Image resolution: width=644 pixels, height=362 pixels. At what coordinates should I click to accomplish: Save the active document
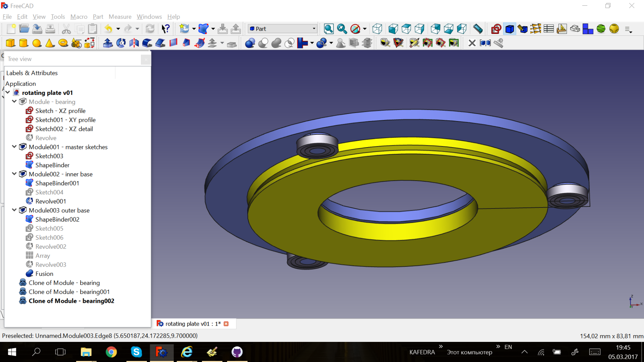pos(37,29)
